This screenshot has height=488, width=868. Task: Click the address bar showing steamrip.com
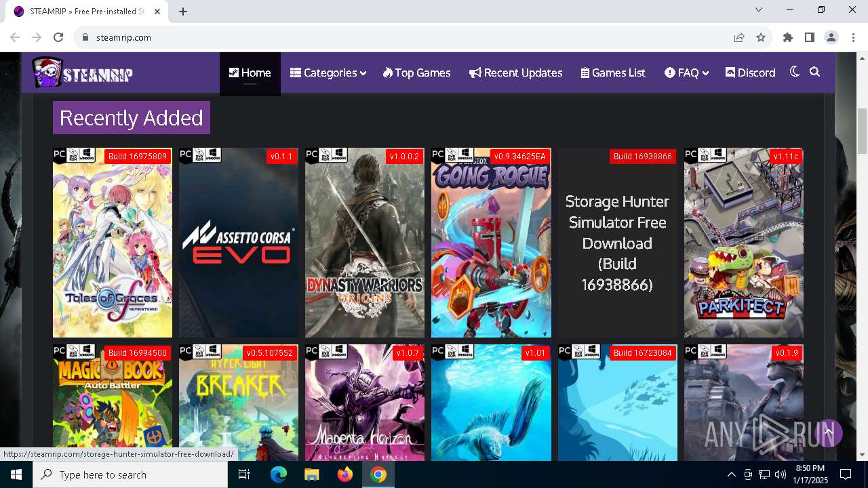[x=407, y=37]
